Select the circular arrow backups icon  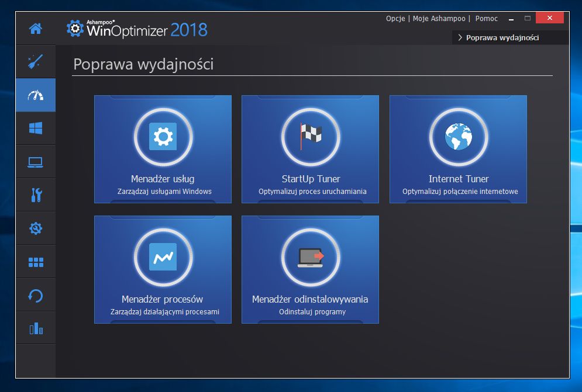pyautogui.click(x=36, y=296)
